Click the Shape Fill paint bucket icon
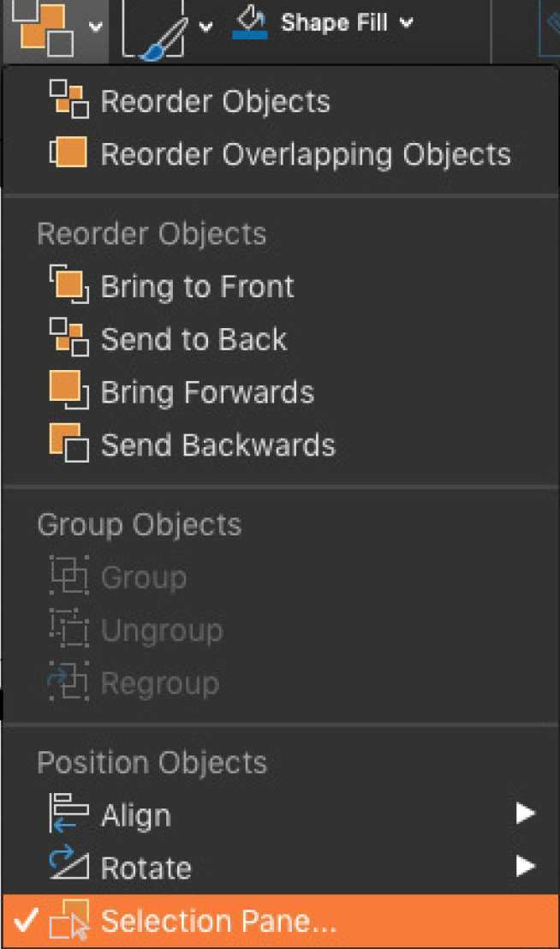560x949 pixels. pyautogui.click(x=250, y=19)
